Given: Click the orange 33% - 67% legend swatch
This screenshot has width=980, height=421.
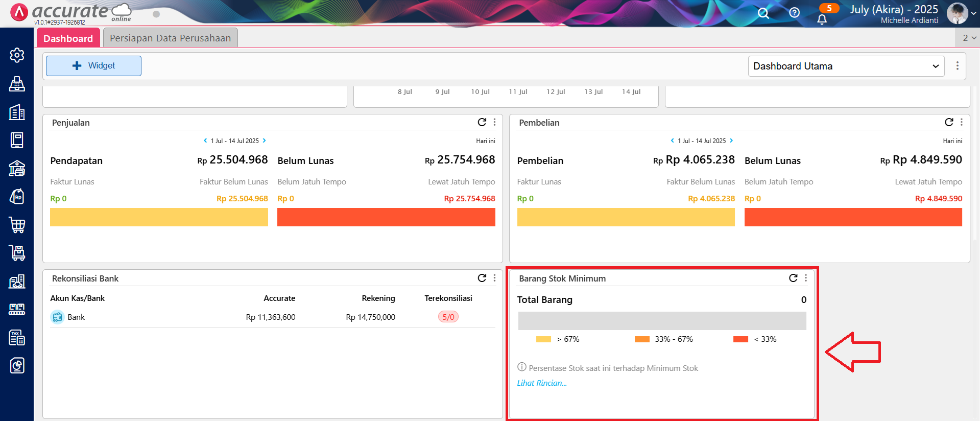Looking at the screenshot, I should coord(642,339).
